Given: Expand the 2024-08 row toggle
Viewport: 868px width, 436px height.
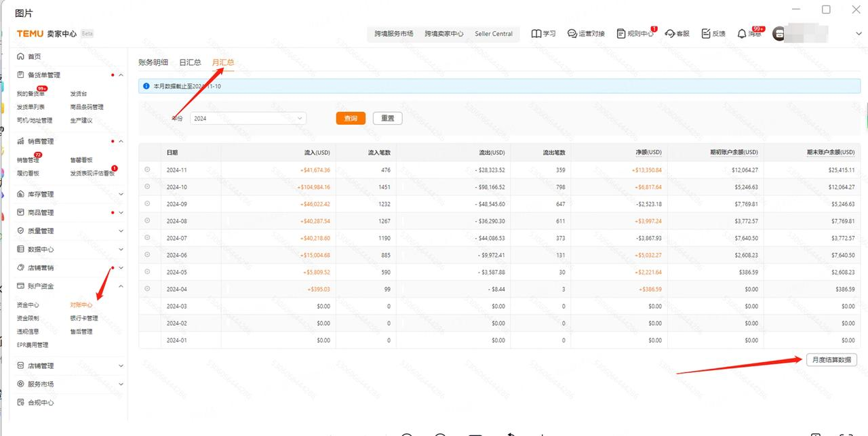Looking at the screenshot, I should coord(147,221).
